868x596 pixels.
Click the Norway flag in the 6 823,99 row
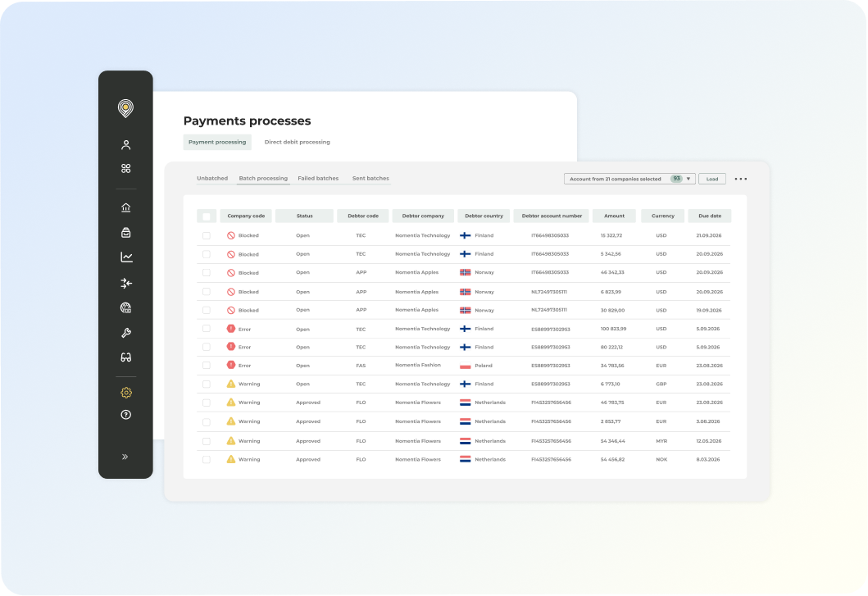click(466, 292)
